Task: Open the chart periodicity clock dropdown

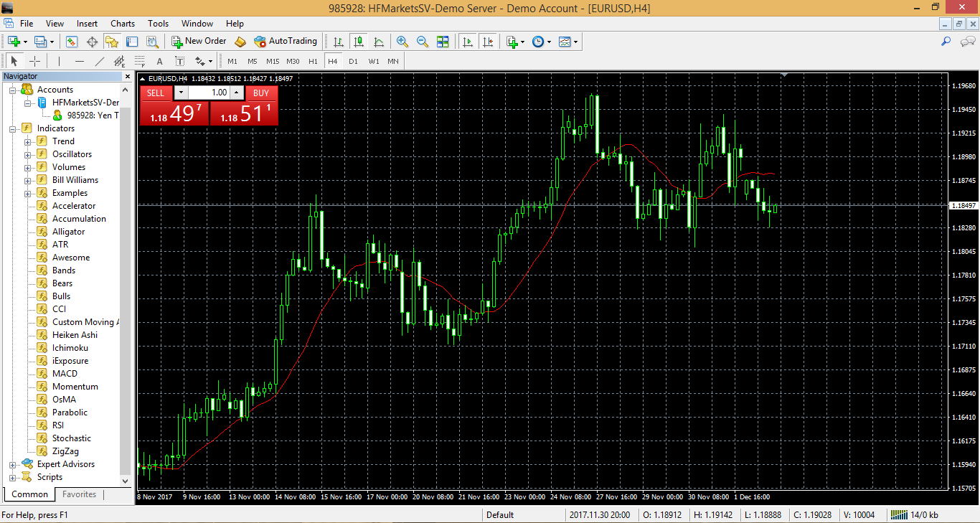Action: pos(542,42)
